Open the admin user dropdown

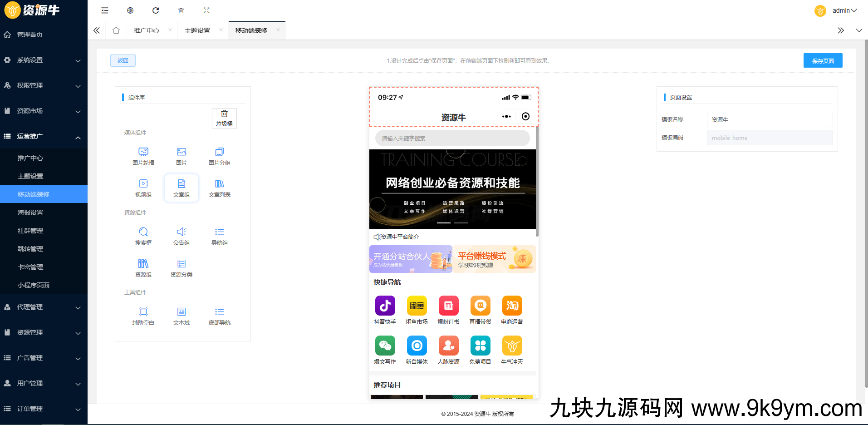(843, 10)
